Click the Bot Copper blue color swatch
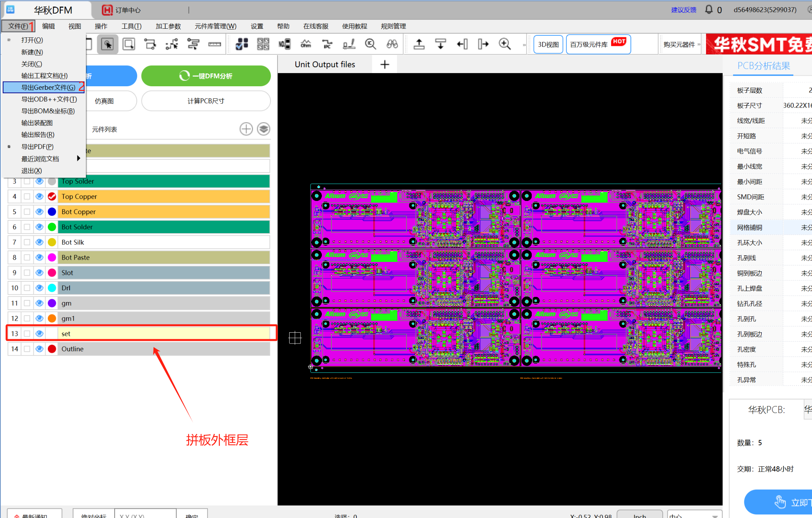The image size is (812, 518). [52, 212]
